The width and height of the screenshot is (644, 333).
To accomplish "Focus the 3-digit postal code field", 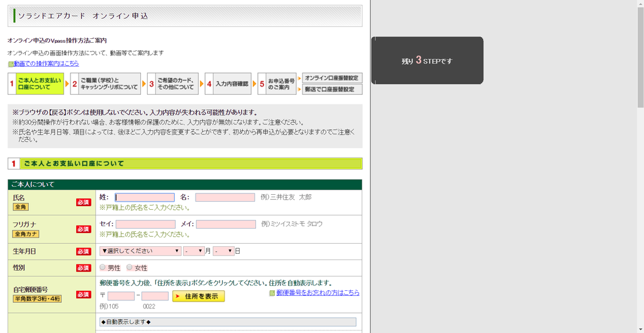I will click(x=121, y=296).
